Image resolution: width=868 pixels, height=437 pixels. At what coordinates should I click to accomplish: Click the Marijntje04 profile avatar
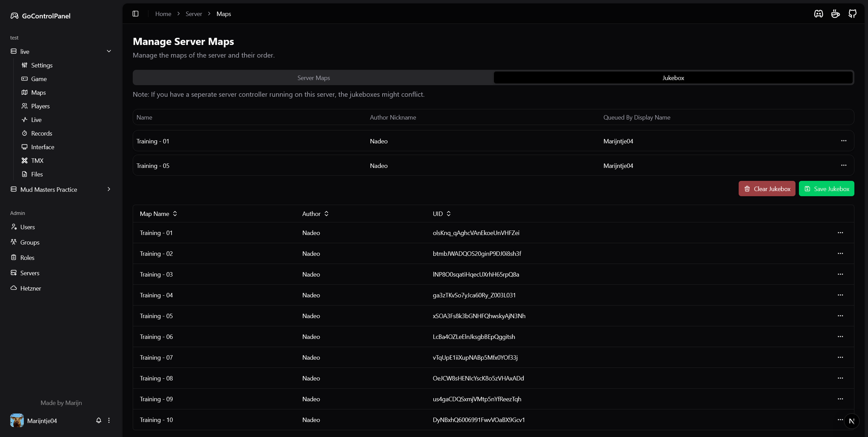point(17,420)
